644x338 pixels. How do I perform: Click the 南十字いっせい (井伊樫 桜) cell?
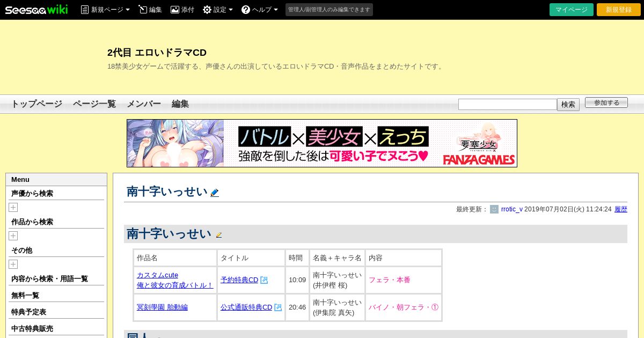(x=337, y=280)
